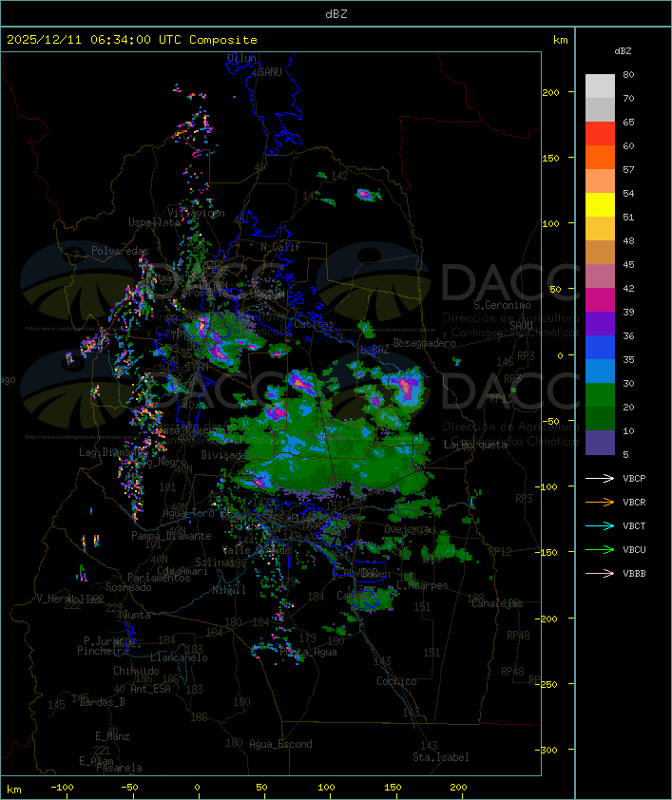Click the 42 value in dBZ legend
This screenshot has width=672, height=800.
pos(628,288)
